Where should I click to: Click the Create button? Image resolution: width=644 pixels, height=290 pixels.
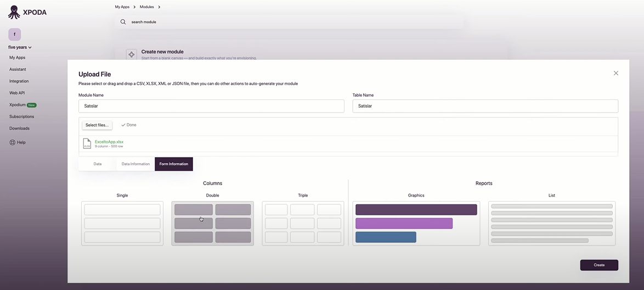click(x=599, y=265)
